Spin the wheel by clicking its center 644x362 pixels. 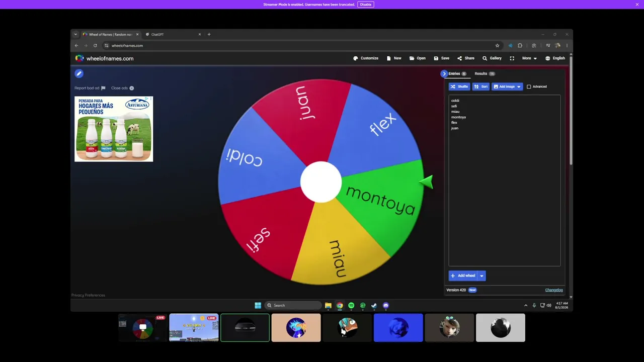pos(321,182)
